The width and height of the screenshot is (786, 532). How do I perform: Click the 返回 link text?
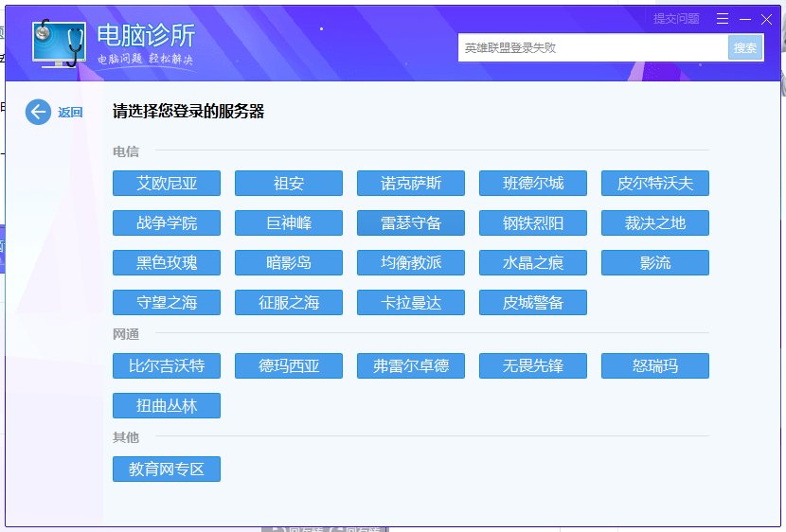[x=70, y=113]
